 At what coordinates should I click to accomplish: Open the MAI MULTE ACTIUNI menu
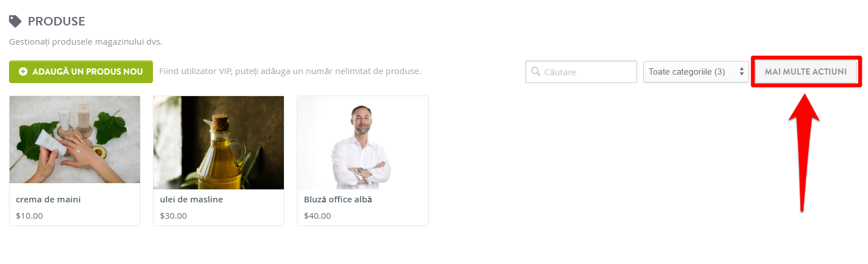[805, 72]
